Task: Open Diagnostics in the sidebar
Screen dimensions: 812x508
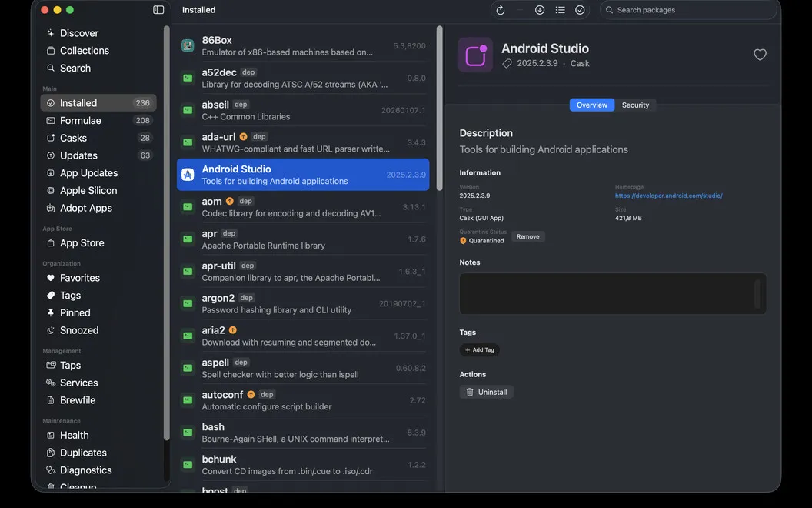Action: [98, 471]
